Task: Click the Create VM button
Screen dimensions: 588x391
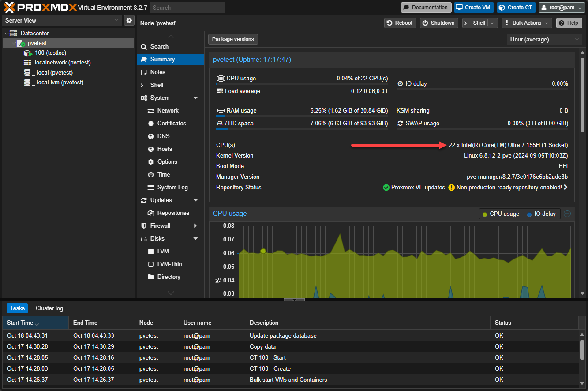Action: tap(474, 8)
